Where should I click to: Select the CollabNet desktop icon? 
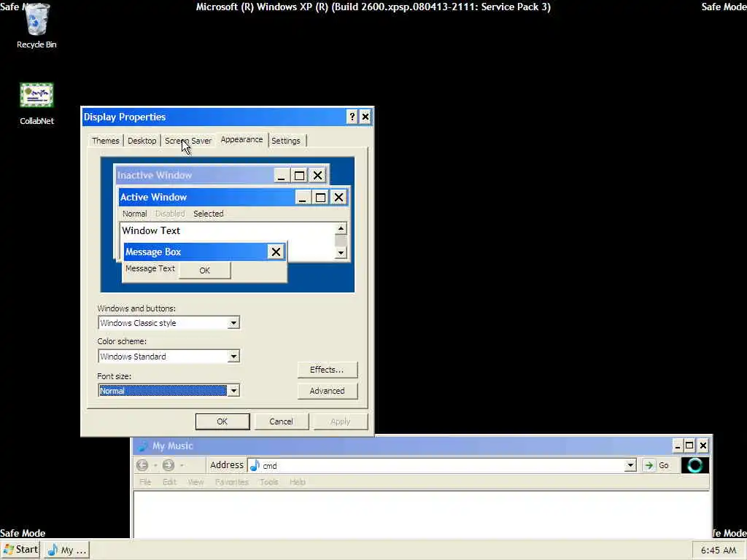[36, 104]
